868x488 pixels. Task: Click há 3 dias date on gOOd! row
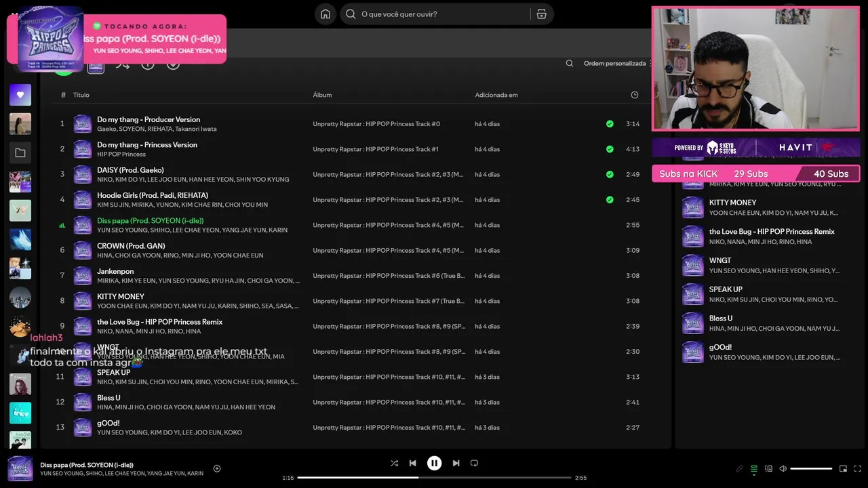(487, 428)
